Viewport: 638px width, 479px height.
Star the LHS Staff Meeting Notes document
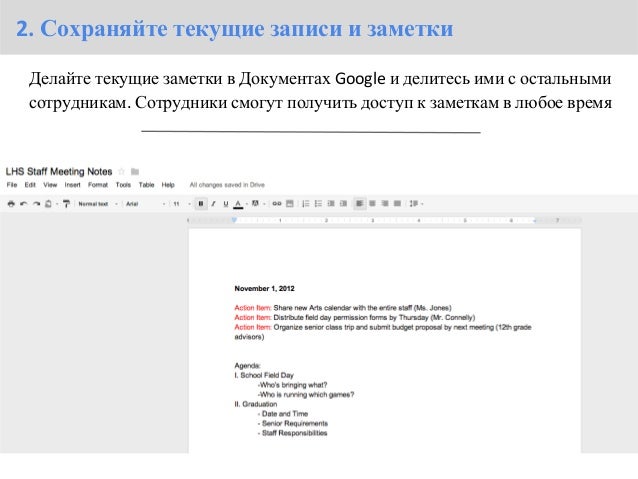(x=121, y=172)
